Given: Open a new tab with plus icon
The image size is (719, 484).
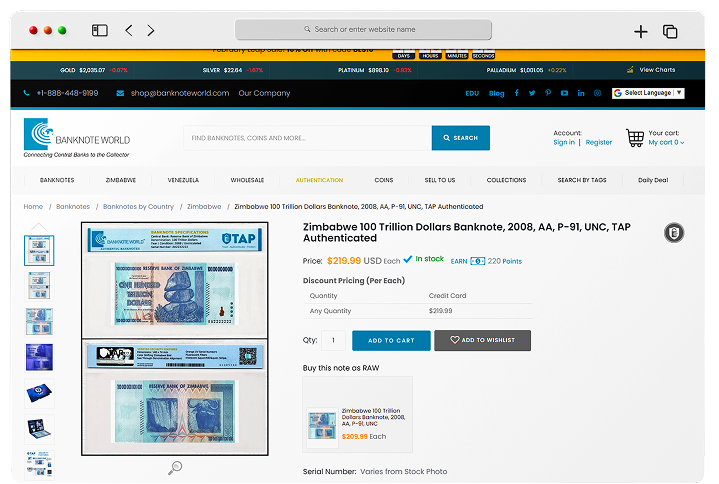Looking at the screenshot, I should coord(641,32).
